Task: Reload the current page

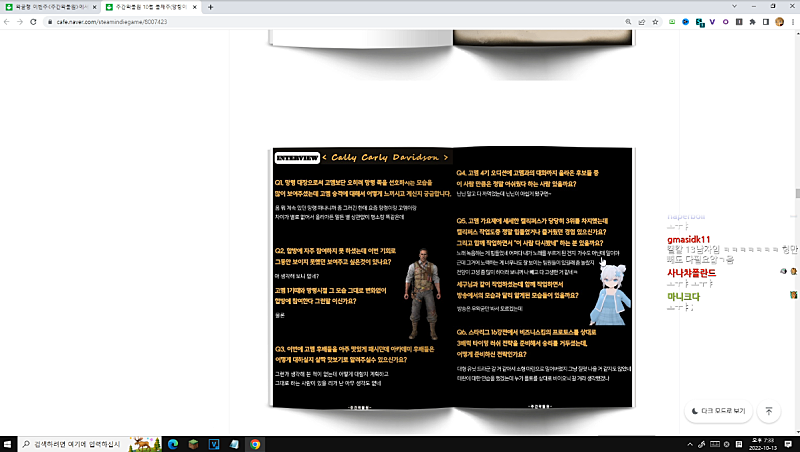Action: 33,22
